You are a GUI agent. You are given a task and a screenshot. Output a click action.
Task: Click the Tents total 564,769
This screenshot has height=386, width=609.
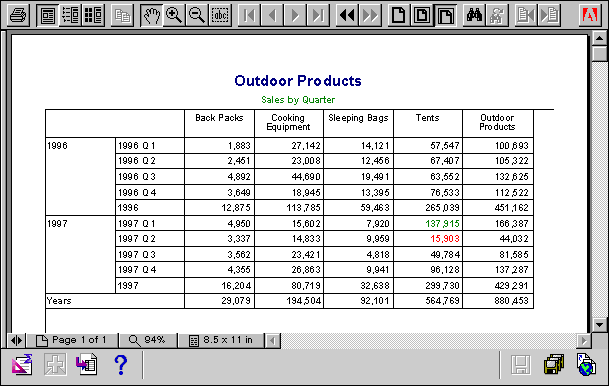pos(442,301)
